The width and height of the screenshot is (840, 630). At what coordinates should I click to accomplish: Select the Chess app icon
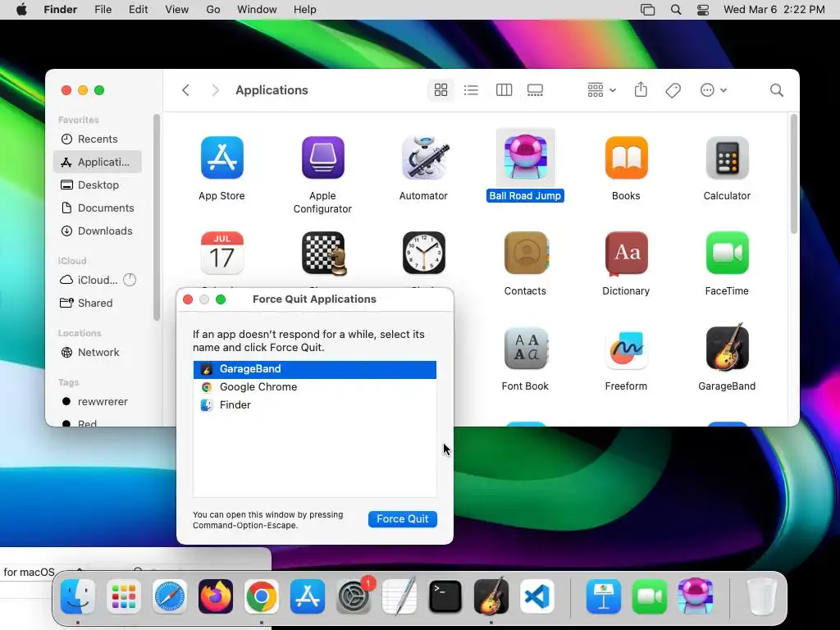click(x=323, y=253)
